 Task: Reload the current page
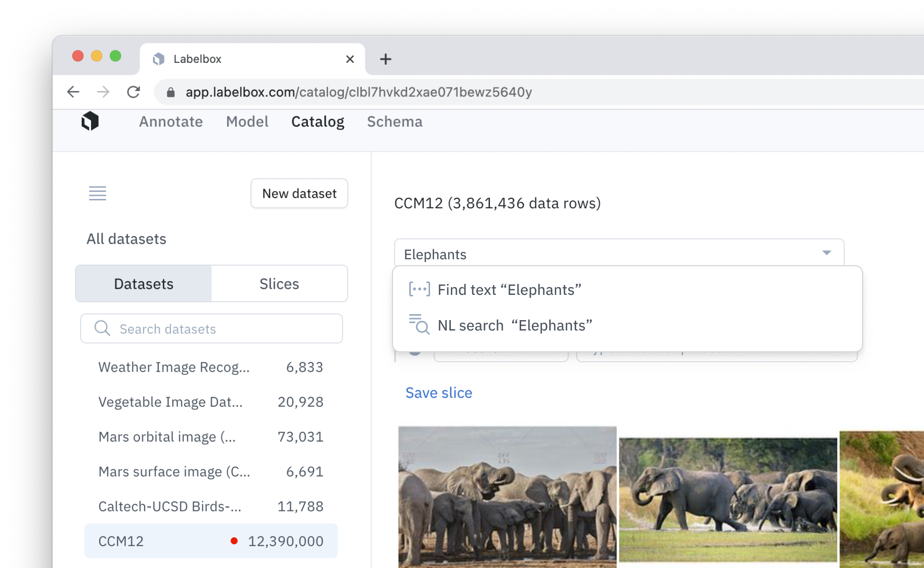tap(134, 92)
